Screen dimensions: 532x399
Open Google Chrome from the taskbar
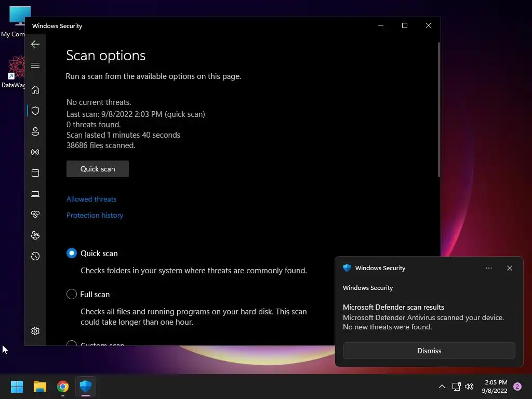click(x=63, y=387)
